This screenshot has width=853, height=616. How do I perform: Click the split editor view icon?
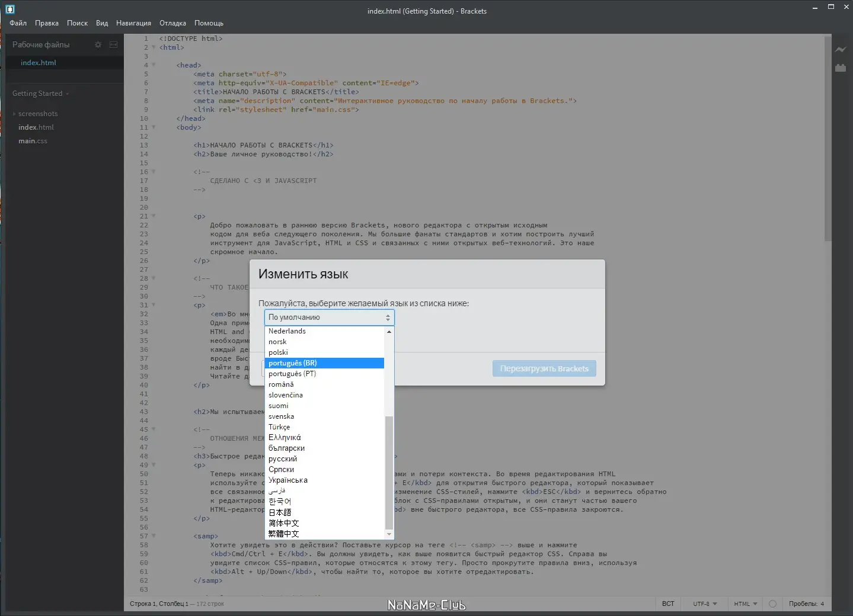113,44
